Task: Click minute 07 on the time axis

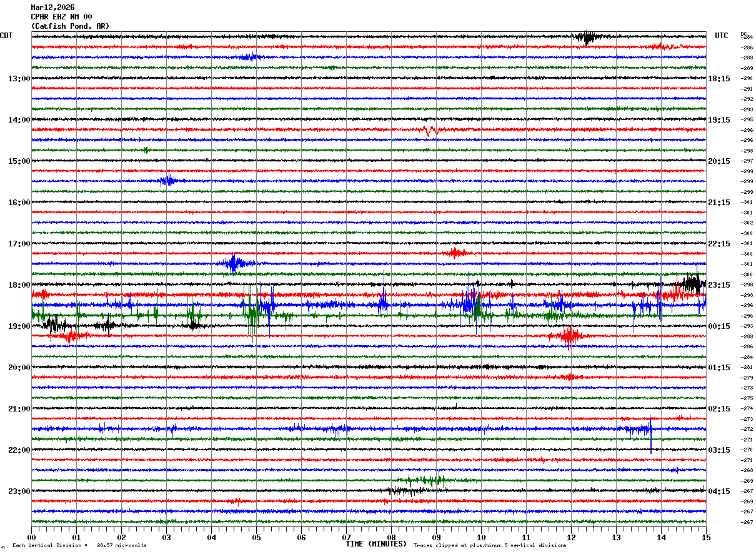Action: coord(347,537)
